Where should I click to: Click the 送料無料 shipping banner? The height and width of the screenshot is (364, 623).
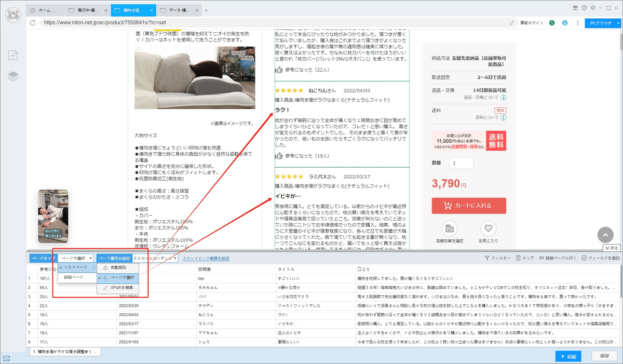click(468, 140)
